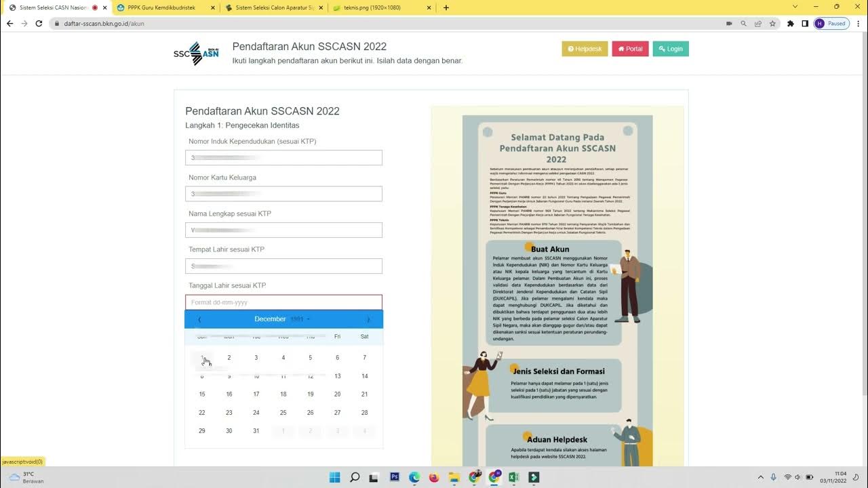The image size is (868, 488).
Task: Open the Paused profile button
Action: click(831, 23)
